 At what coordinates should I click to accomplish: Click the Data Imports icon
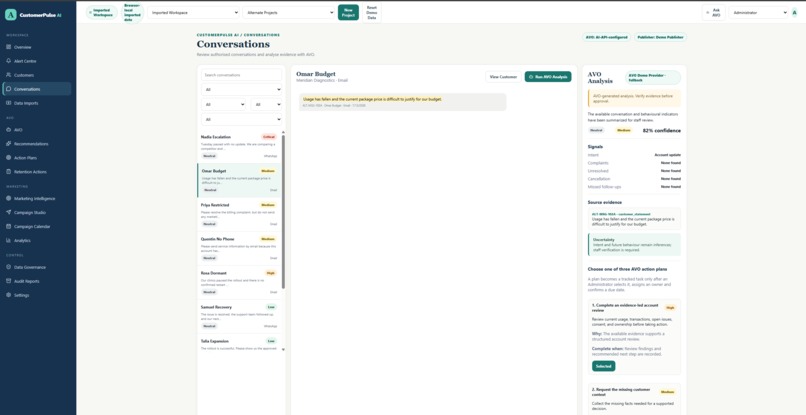(x=9, y=103)
